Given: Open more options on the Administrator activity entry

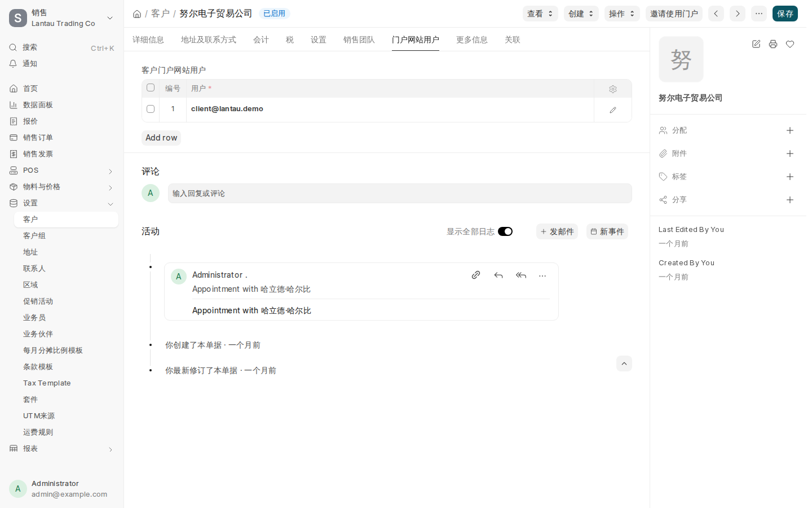Looking at the screenshot, I should pyautogui.click(x=542, y=275).
